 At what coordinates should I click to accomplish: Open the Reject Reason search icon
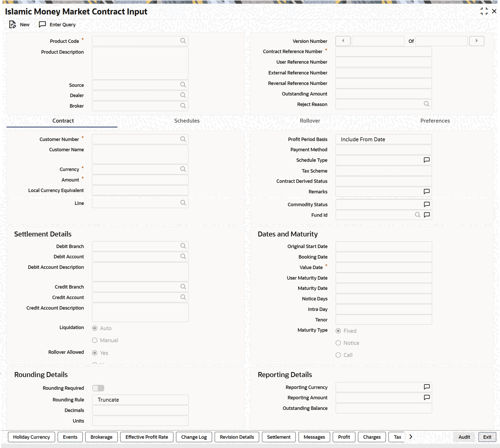point(426,104)
